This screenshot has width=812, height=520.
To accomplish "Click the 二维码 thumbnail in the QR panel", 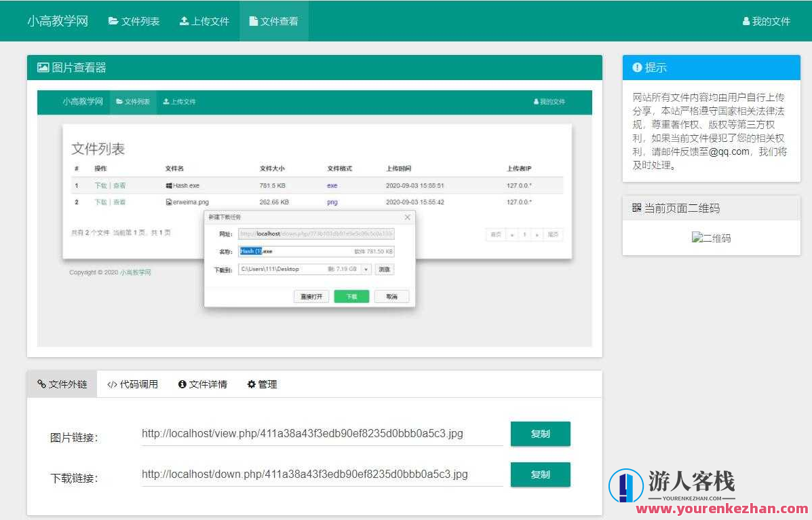I will (x=712, y=238).
